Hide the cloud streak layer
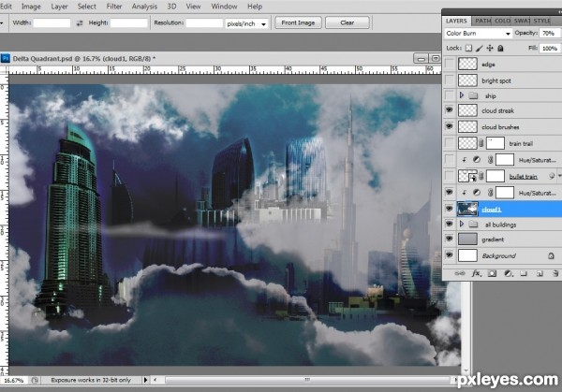This screenshot has width=562, height=392. pyautogui.click(x=449, y=110)
